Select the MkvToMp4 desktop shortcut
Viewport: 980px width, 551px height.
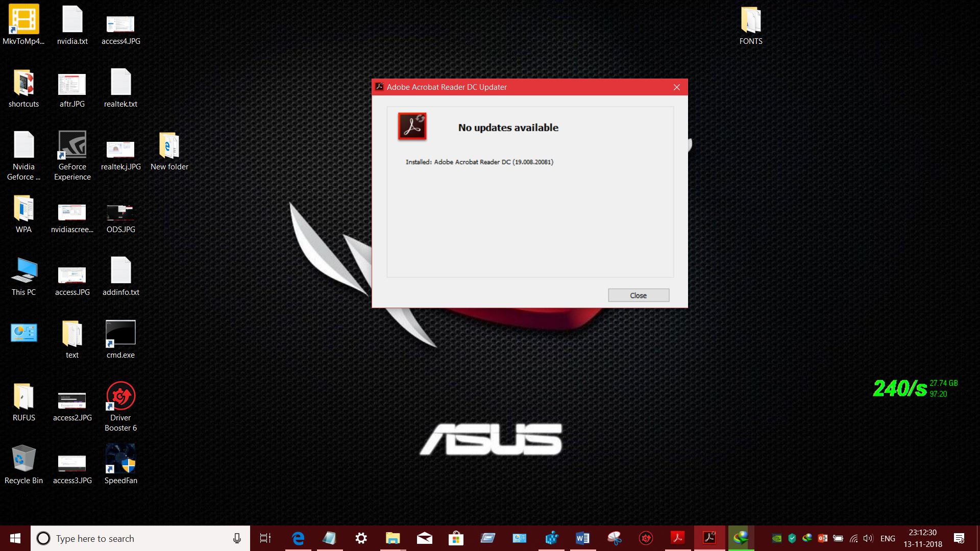[x=23, y=24]
